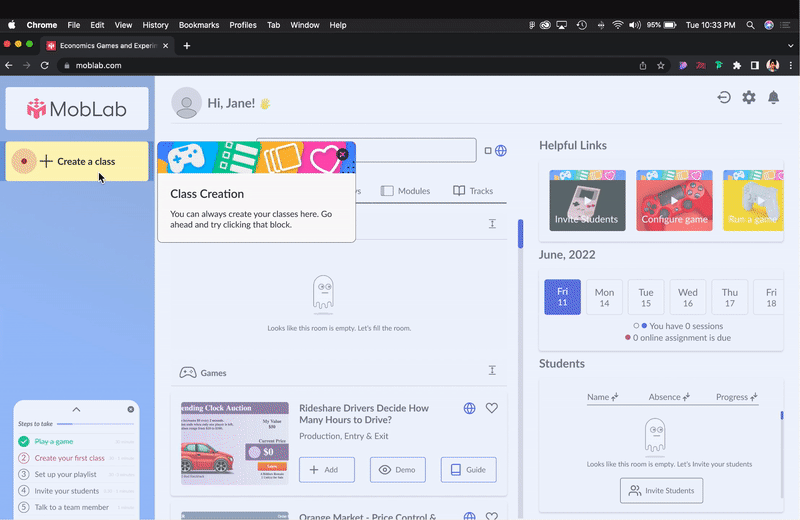Open the notifications bell
This screenshot has width=800, height=520.
(773, 97)
